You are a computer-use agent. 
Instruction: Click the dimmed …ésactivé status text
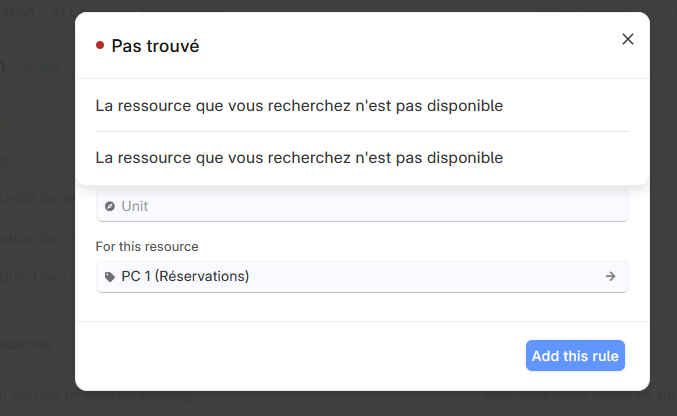coord(25,345)
